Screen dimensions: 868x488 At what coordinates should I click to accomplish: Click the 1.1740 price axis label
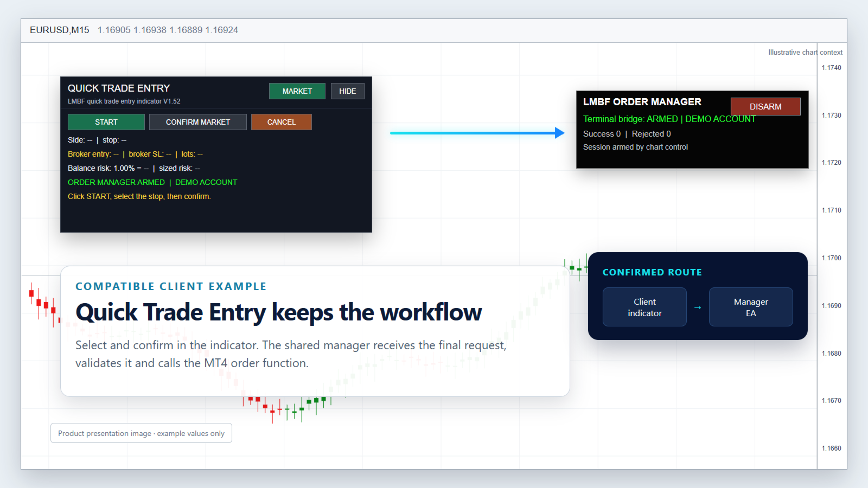832,68
